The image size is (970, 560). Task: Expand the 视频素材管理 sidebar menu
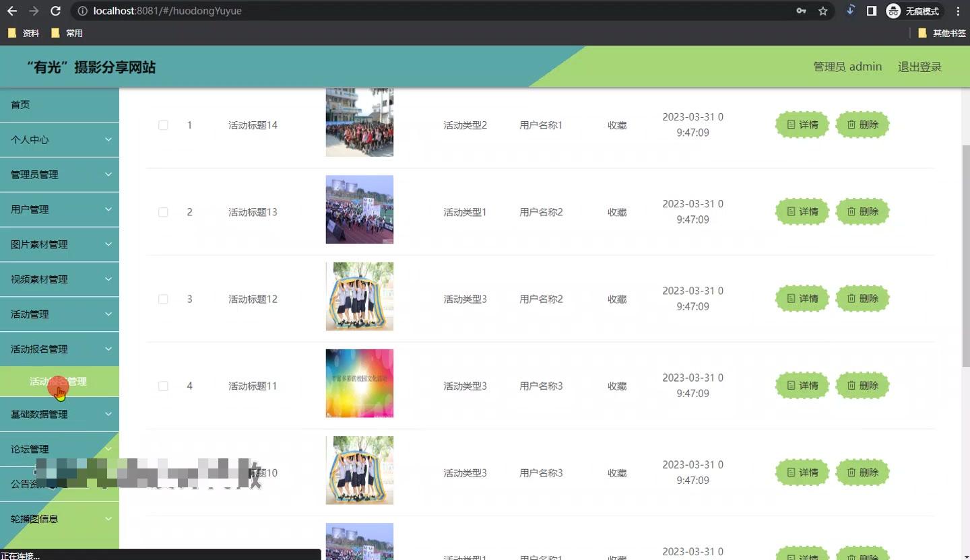[59, 279]
